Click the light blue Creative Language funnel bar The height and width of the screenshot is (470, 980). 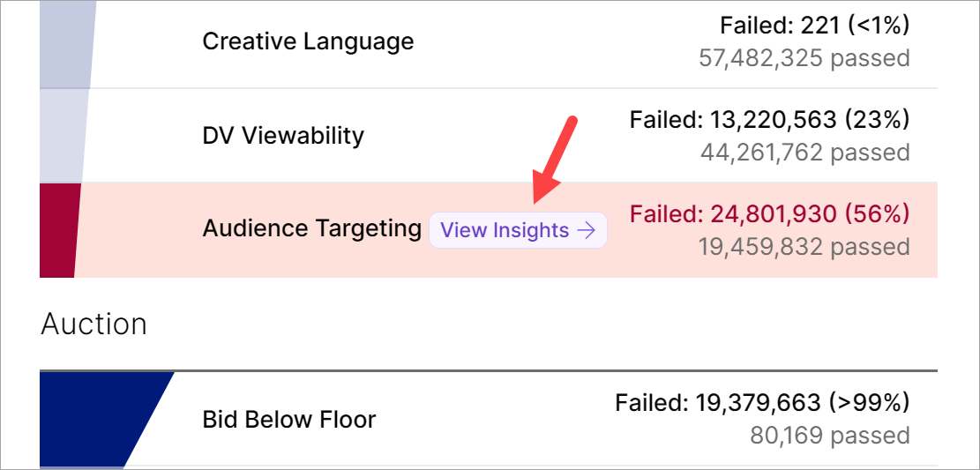(x=67, y=44)
